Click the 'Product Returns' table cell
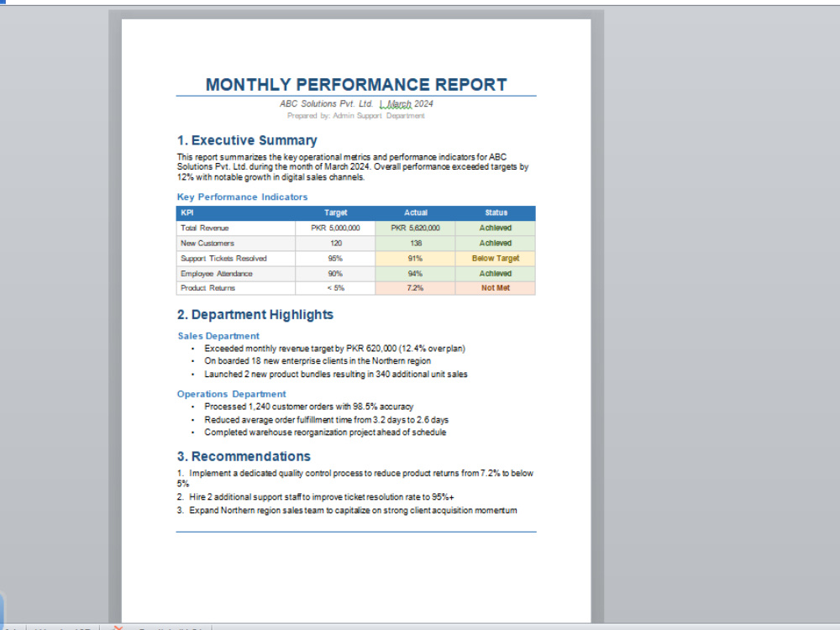 point(236,288)
